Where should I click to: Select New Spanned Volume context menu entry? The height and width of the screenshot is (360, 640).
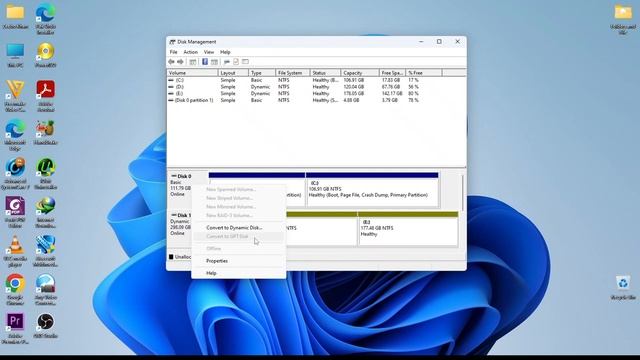coord(238,189)
